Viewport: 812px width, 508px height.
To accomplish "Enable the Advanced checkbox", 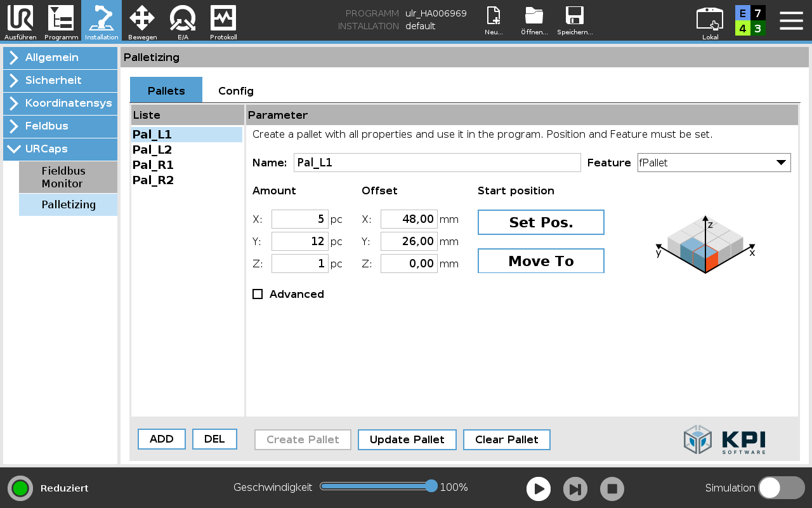I will pyautogui.click(x=258, y=294).
